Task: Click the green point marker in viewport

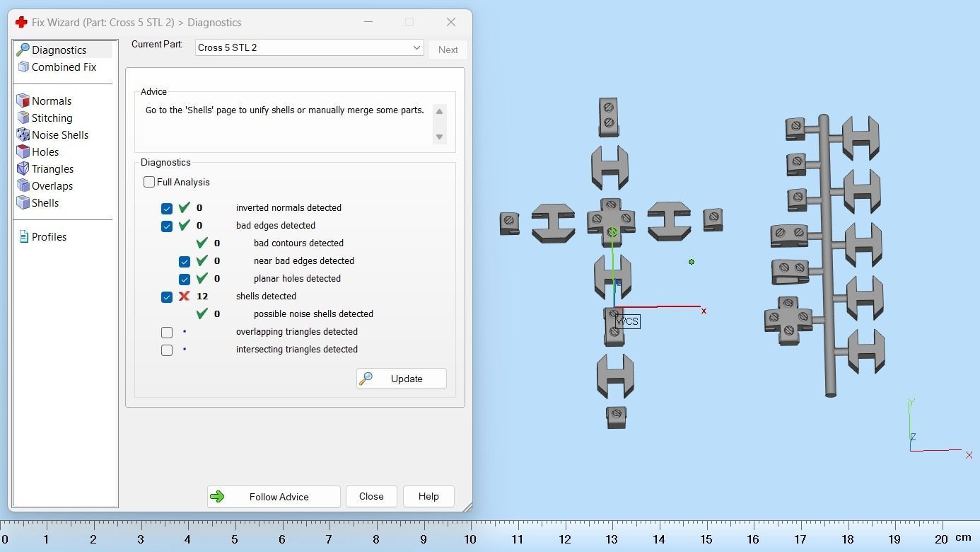Action: 692,262
